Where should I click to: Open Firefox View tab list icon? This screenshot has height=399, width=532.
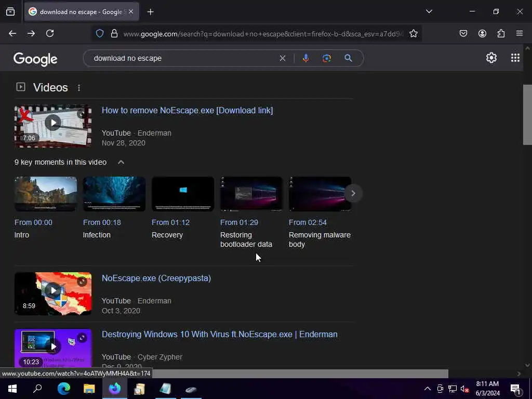[10, 12]
